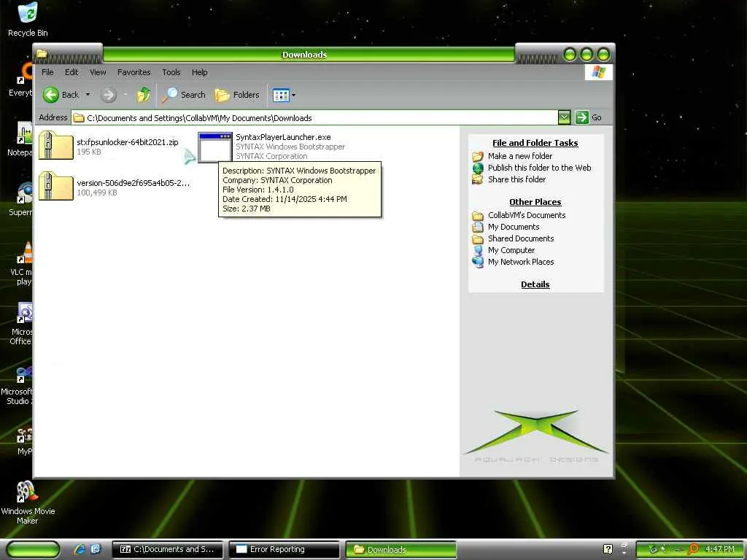Maximize the Downloads window
747x560 pixels.
tap(587, 54)
